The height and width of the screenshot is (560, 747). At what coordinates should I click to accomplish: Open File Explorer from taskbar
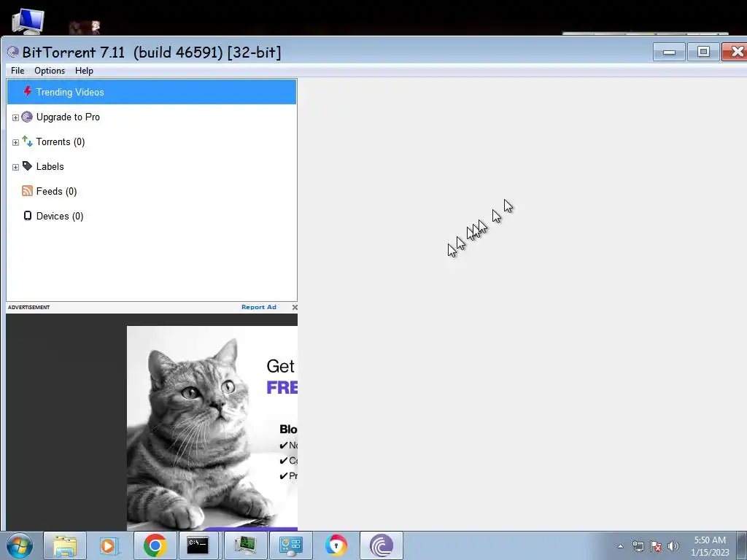click(65, 545)
